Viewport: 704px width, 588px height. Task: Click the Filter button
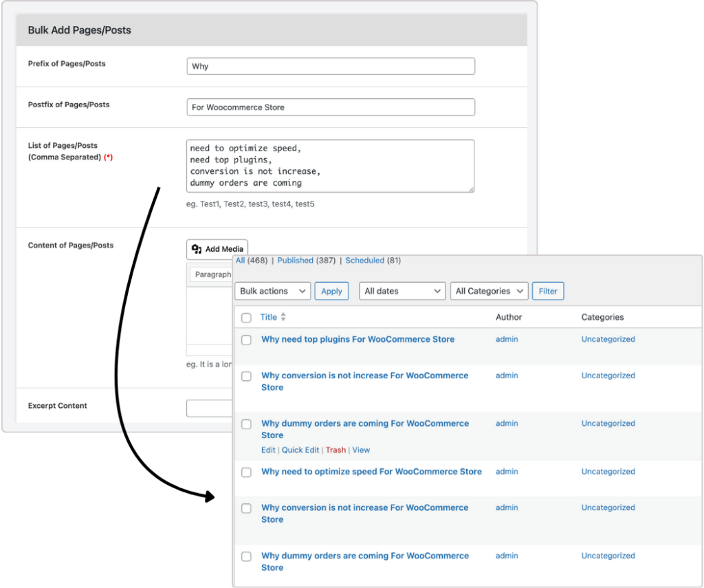pos(548,291)
